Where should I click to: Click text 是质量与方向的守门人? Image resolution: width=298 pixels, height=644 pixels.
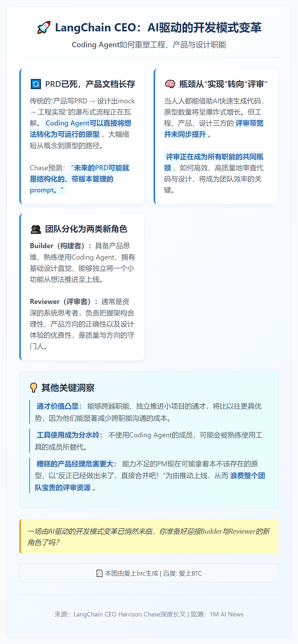(82, 341)
